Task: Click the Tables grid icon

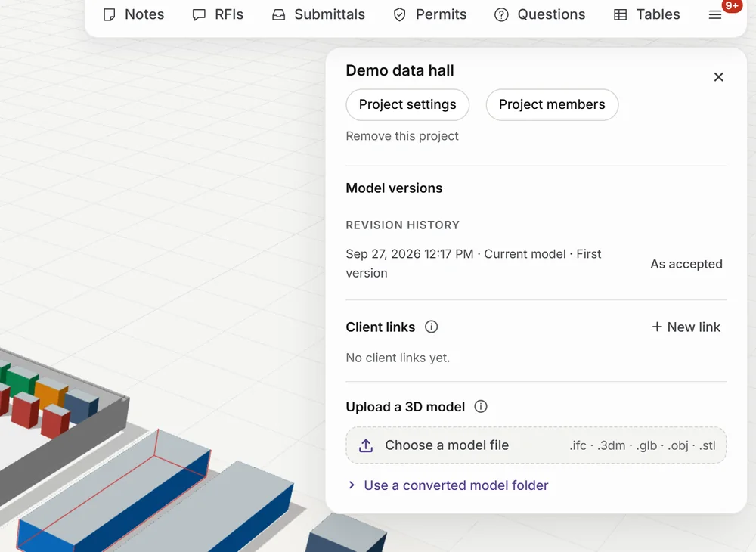Action: click(x=621, y=15)
